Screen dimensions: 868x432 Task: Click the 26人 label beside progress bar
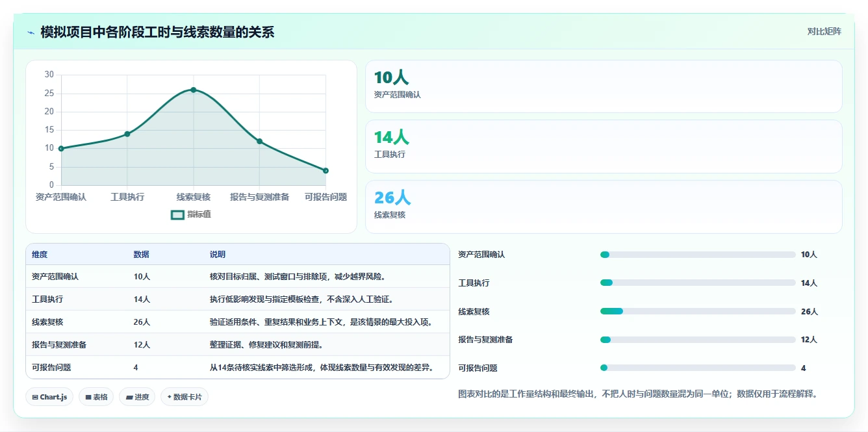tap(810, 311)
